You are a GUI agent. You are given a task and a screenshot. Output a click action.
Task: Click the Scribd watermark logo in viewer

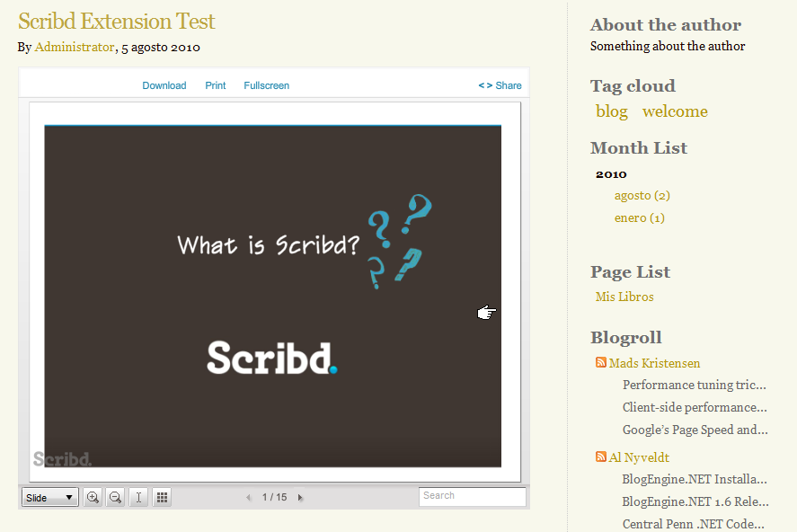tap(62, 459)
